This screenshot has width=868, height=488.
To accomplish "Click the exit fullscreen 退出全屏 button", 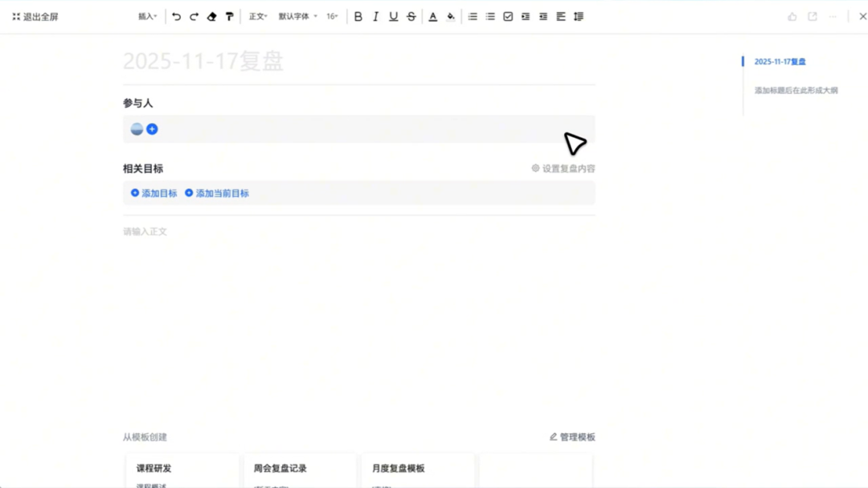I will click(x=35, y=17).
